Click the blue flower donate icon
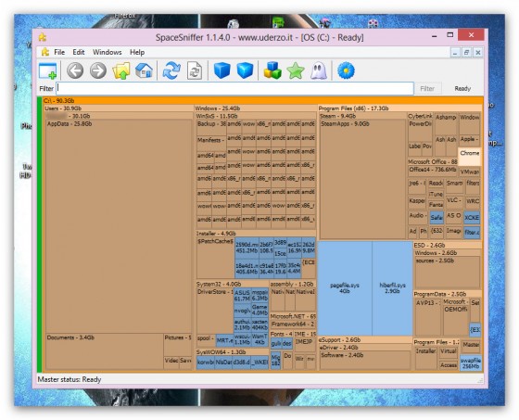 point(346,70)
